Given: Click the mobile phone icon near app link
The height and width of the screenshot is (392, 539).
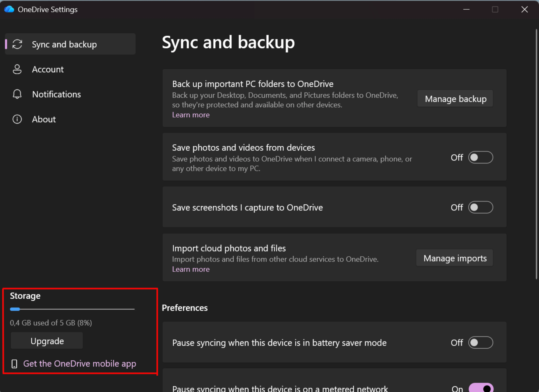Looking at the screenshot, I should tap(14, 364).
